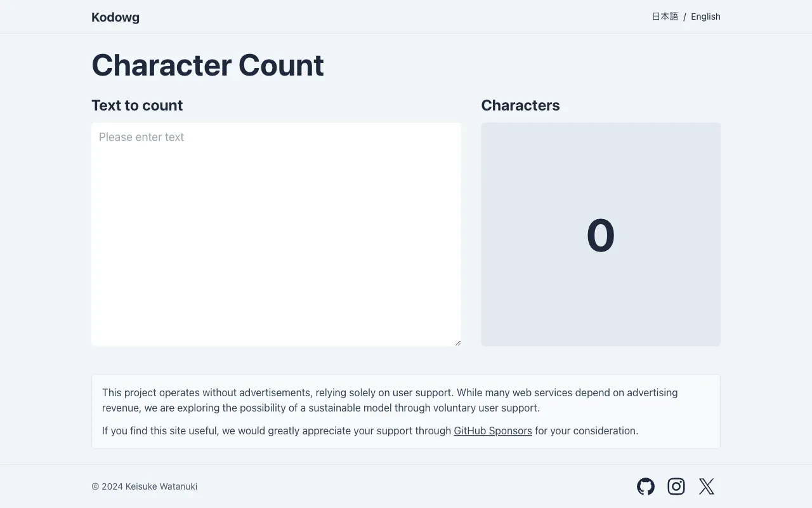
Task: Click the © 2024 Keisuke Watanuki text
Action: tap(144, 486)
